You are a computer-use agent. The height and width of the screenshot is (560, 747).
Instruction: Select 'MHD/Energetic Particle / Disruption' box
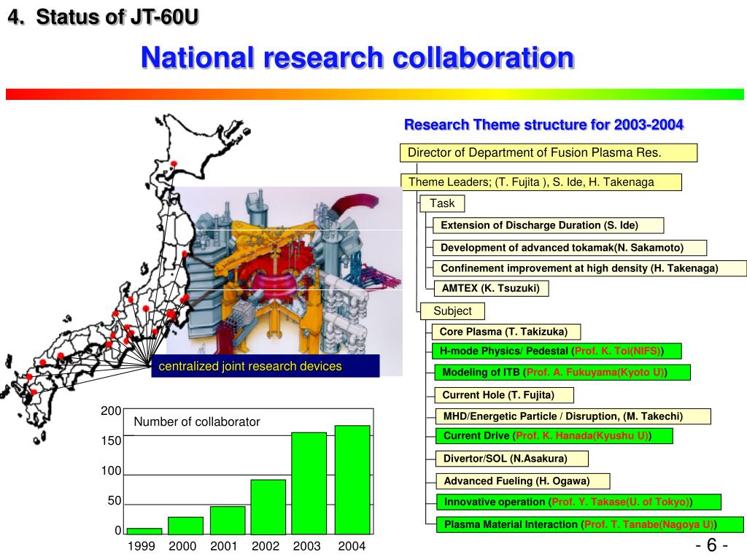coord(573,416)
